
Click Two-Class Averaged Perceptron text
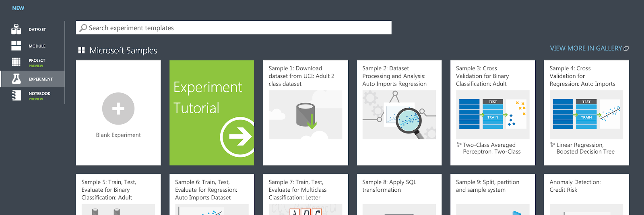coord(492,148)
